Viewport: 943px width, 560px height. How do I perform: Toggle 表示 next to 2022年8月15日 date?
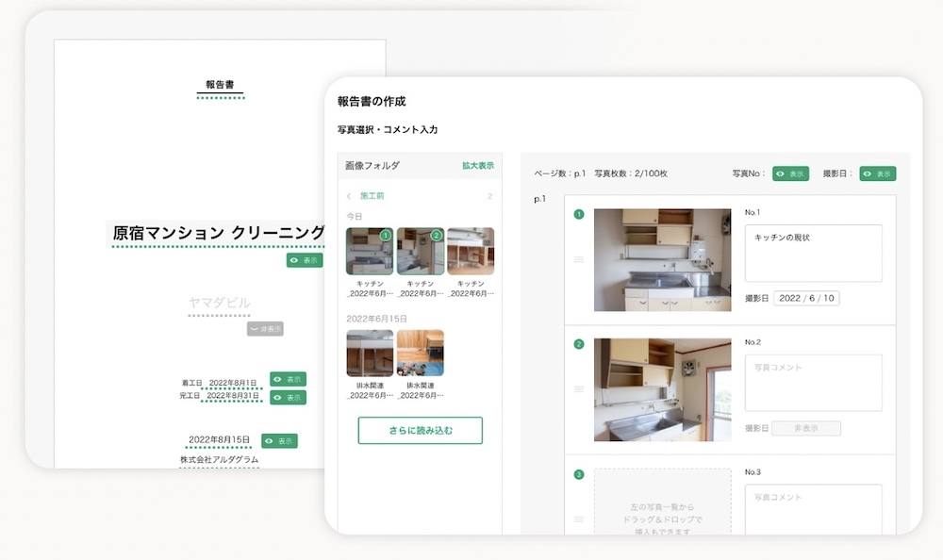pyautogui.click(x=279, y=441)
